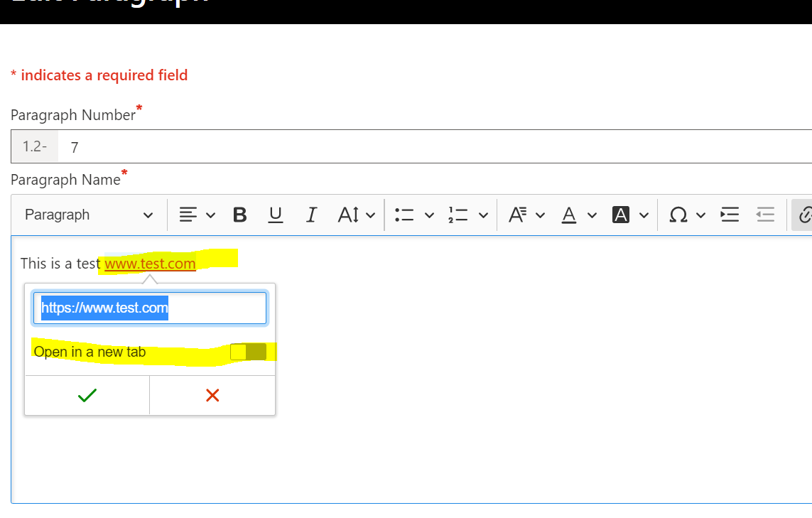Edit the https://www.test.com URL field
The width and height of the screenshot is (812, 518).
pyautogui.click(x=150, y=308)
